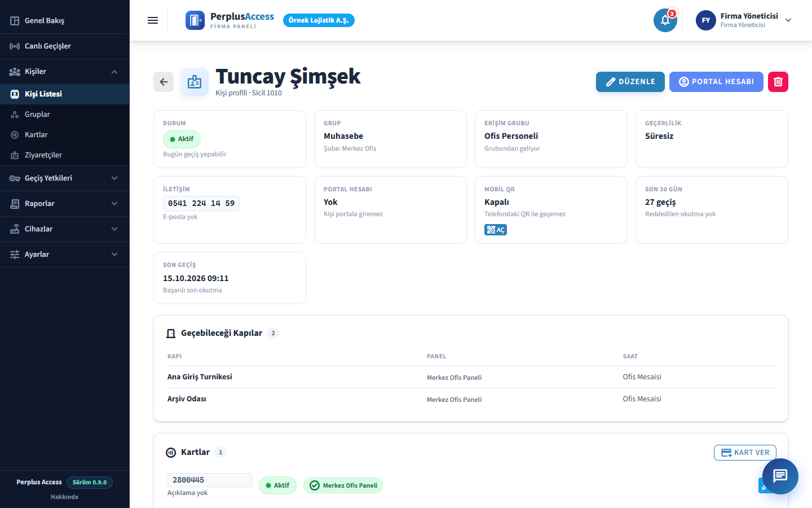The image size is (812, 508).
Task: Open Kartlar in the sidebar
Action: (x=65, y=135)
